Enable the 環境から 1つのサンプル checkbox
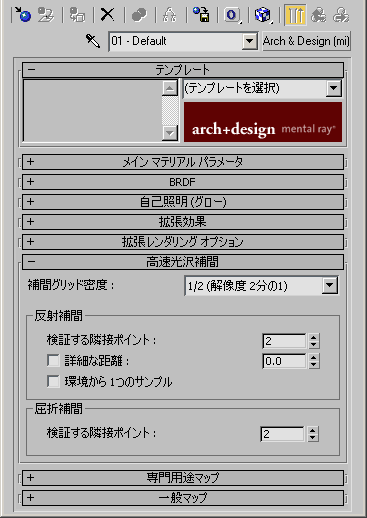 pos(53,381)
